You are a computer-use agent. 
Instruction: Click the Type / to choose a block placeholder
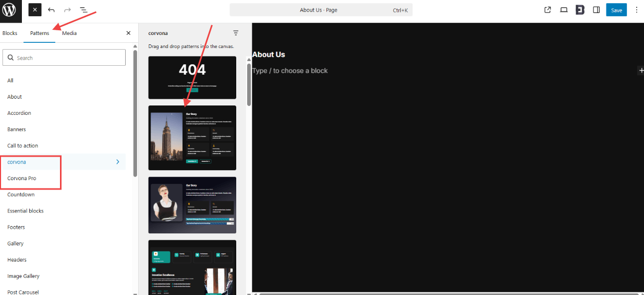point(290,70)
